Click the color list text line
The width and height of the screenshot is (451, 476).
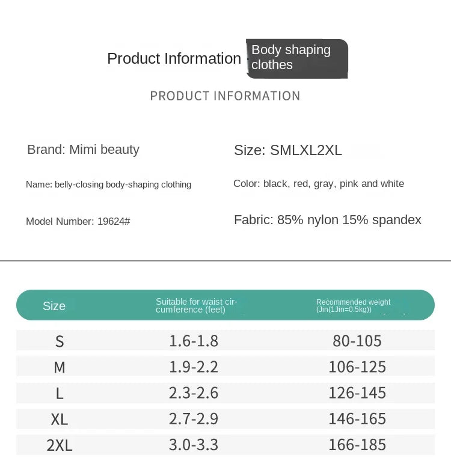[319, 184]
